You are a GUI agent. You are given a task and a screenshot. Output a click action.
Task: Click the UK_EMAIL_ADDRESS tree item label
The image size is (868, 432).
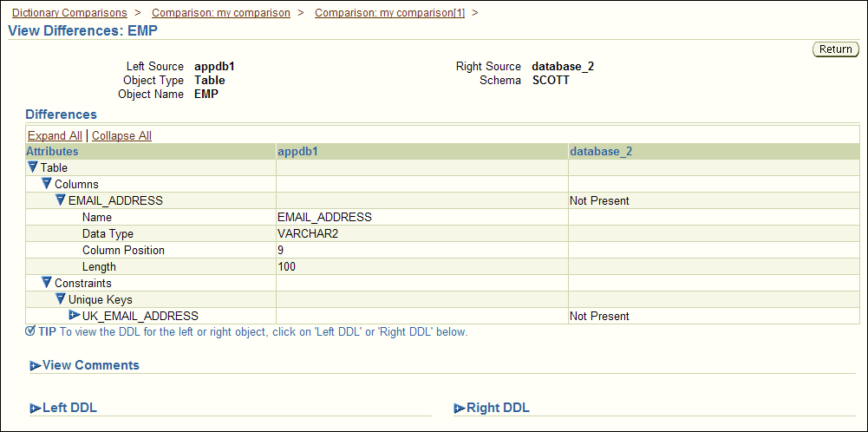click(x=140, y=317)
